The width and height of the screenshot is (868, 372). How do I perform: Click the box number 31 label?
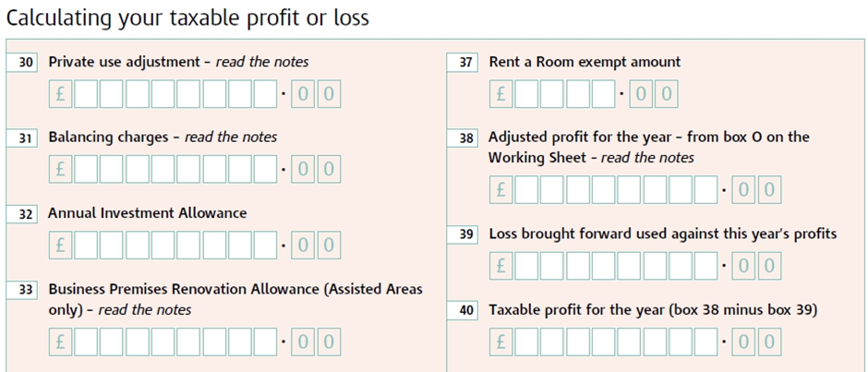pyautogui.click(x=27, y=138)
